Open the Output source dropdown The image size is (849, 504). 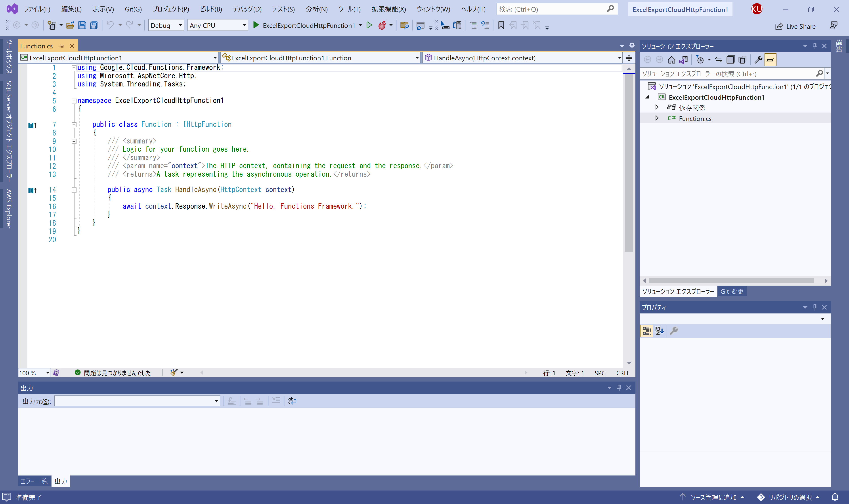click(x=137, y=401)
